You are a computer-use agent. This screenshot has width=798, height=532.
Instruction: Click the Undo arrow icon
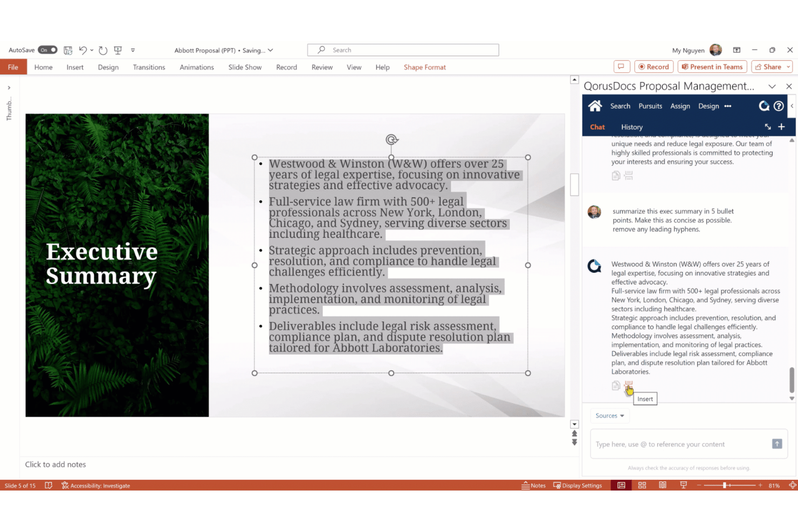(x=83, y=50)
